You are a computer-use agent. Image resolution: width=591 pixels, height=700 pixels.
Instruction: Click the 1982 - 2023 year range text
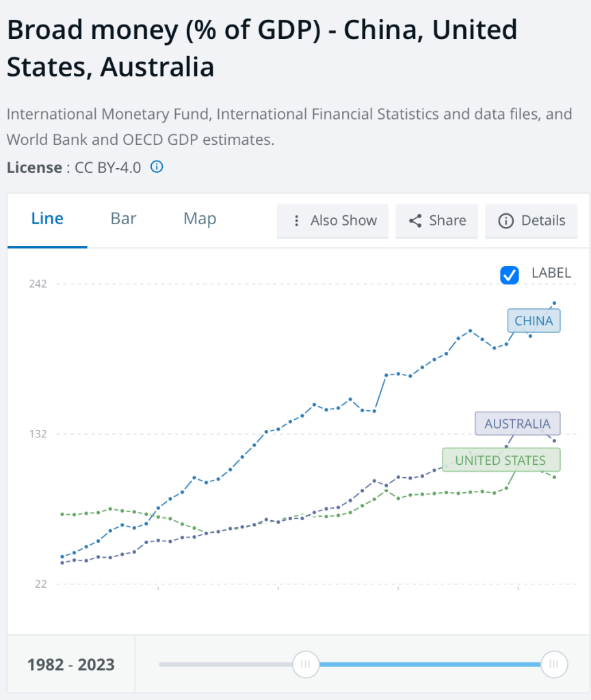click(71, 664)
